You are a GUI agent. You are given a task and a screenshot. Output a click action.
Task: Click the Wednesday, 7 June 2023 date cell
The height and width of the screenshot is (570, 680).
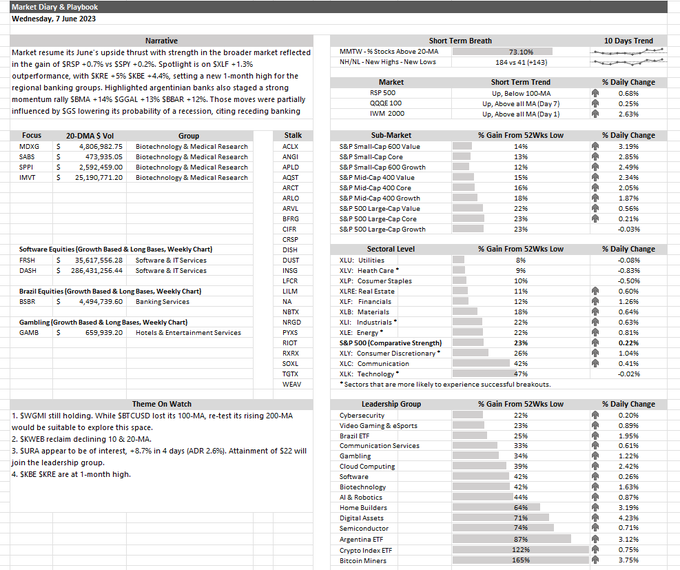(54, 19)
